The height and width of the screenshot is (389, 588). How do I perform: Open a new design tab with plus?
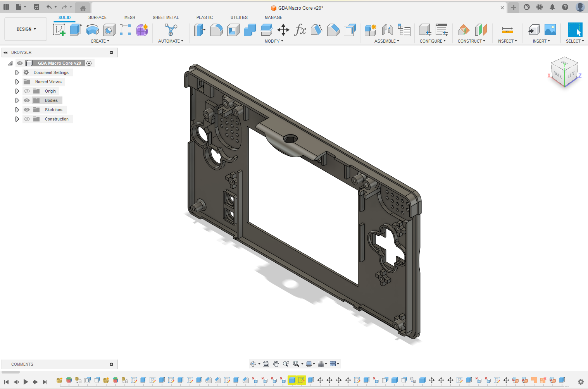pyautogui.click(x=514, y=7)
